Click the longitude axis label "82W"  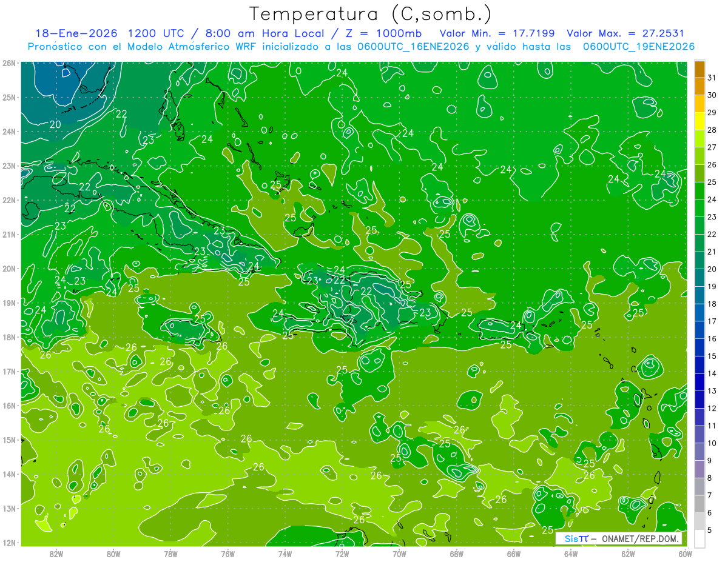(x=56, y=554)
